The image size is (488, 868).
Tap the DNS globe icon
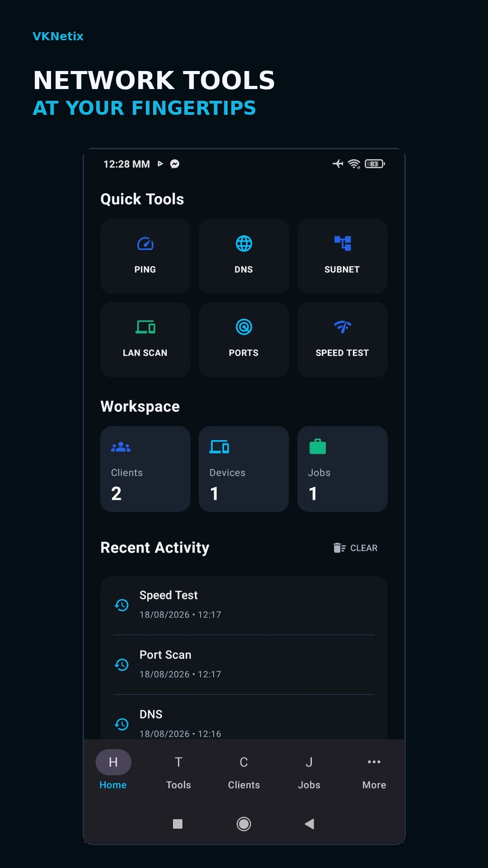(244, 244)
